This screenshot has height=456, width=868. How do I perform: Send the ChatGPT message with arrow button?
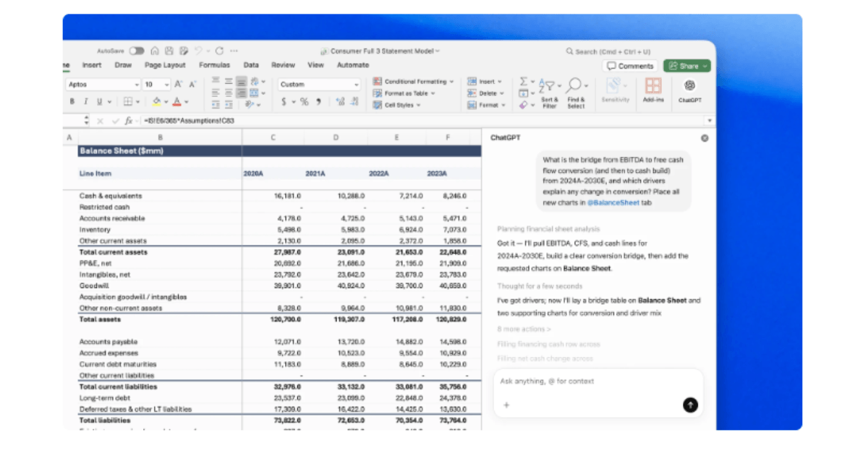pyautogui.click(x=690, y=405)
